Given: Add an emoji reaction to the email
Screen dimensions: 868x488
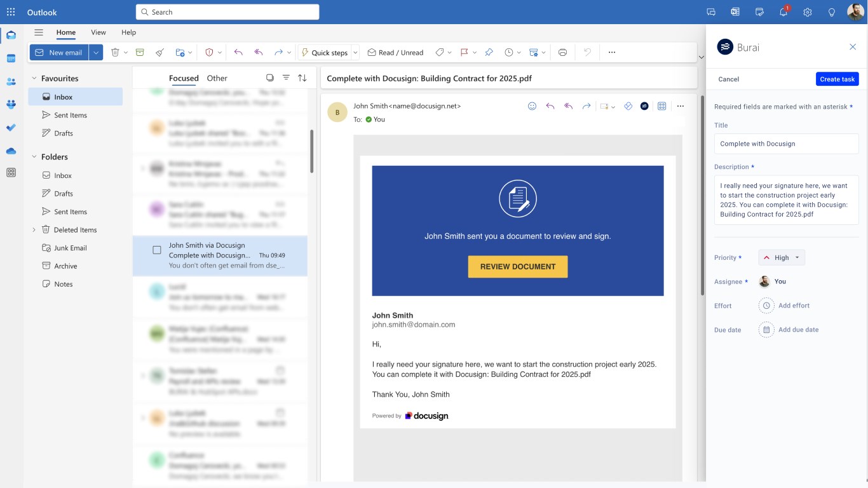Looking at the screenshot, I should pos(532,106).
